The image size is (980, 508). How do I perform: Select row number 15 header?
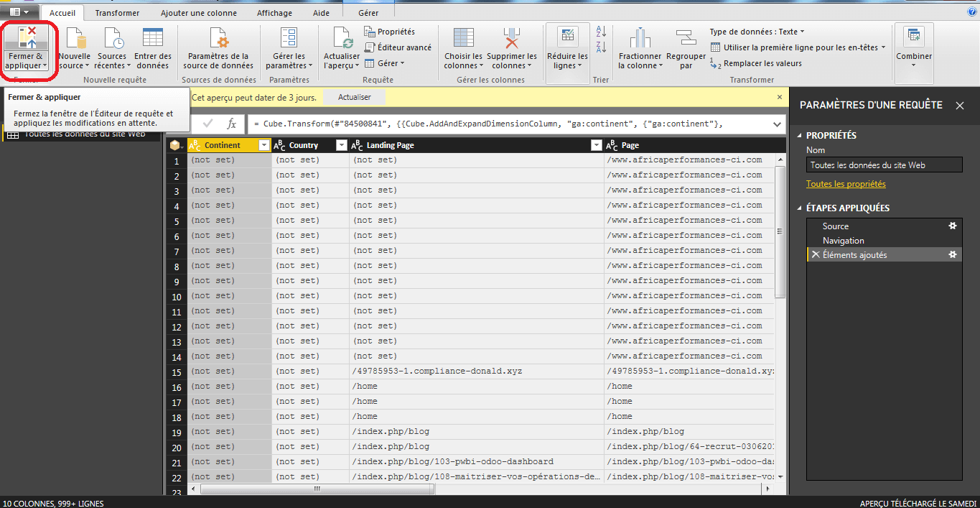(x=177, y=371)
